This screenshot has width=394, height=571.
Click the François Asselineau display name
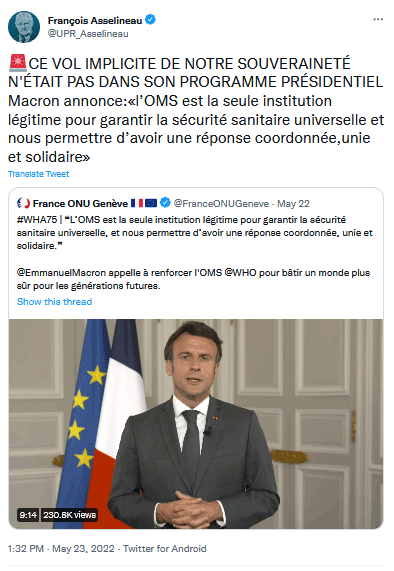(x=95, y=20)
